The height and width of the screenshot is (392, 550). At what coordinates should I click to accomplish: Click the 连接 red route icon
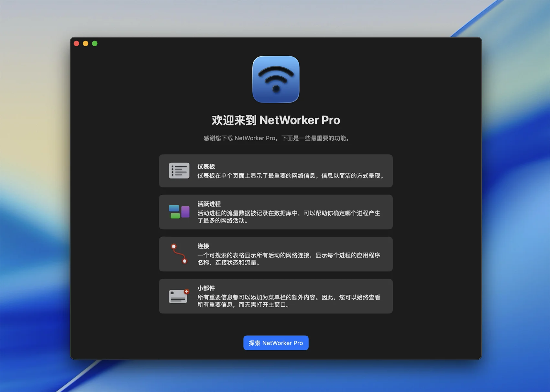tap(179, 254)
